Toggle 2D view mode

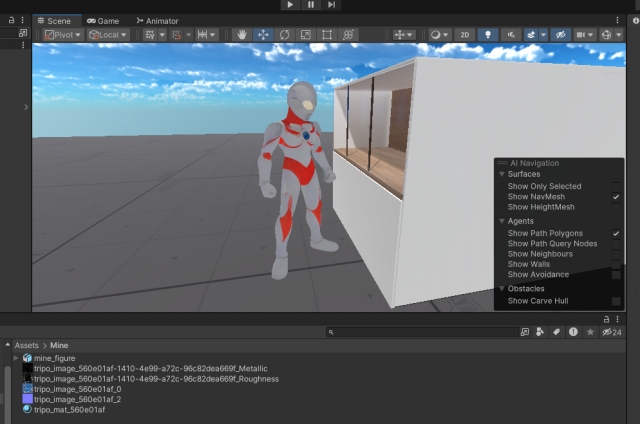(464, 35)
